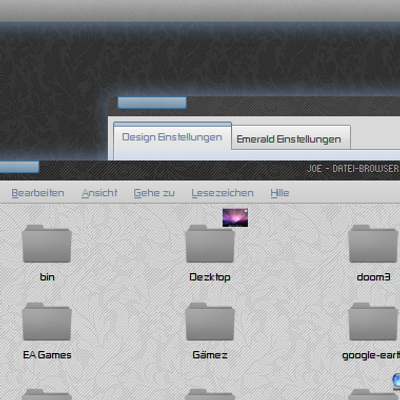Open the Bearbeiten menu
Screen dimensions: 400x400
(38, 193)
